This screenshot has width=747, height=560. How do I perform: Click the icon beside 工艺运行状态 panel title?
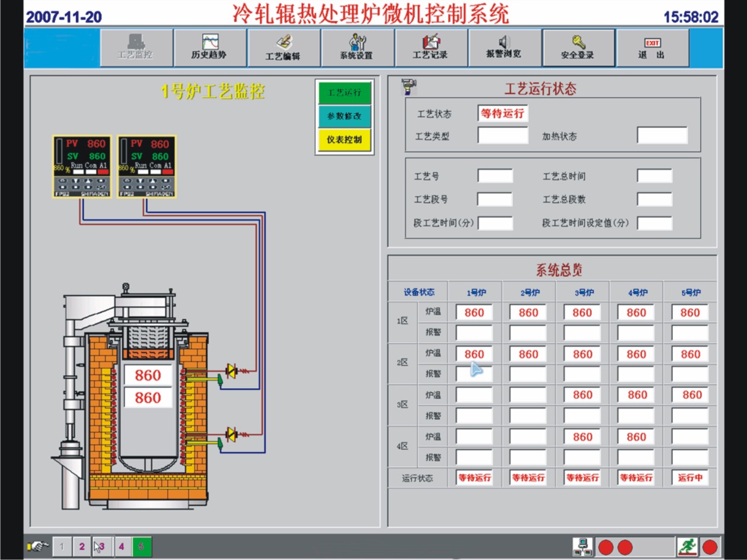click(409, 87)
